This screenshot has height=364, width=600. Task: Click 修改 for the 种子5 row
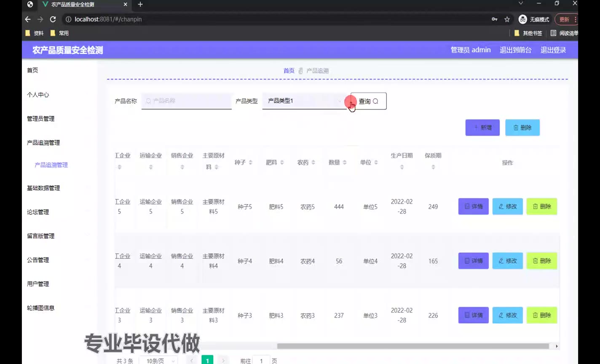[508, 206]
